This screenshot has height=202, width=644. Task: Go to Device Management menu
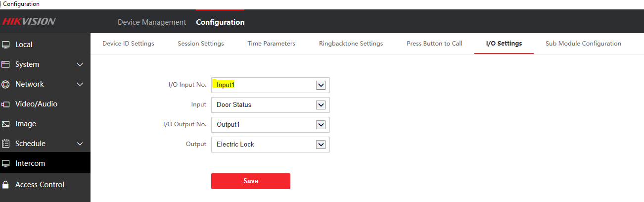click(152, 22)
